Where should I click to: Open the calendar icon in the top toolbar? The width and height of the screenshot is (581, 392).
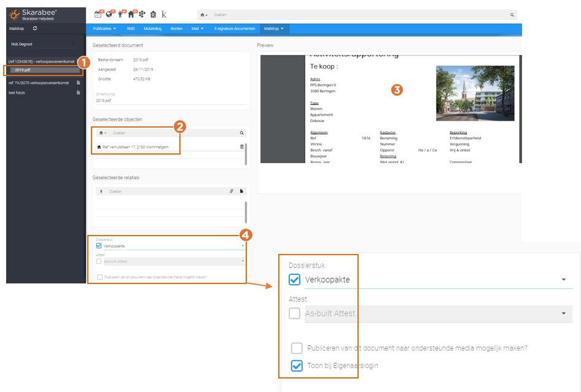click(x=98, y=15)
